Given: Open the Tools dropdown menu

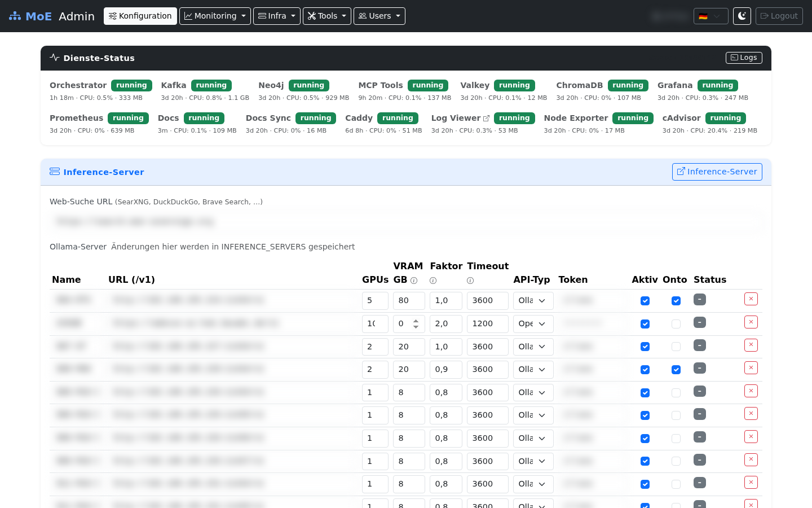Looking at the screenshot, I should point(327,16).
